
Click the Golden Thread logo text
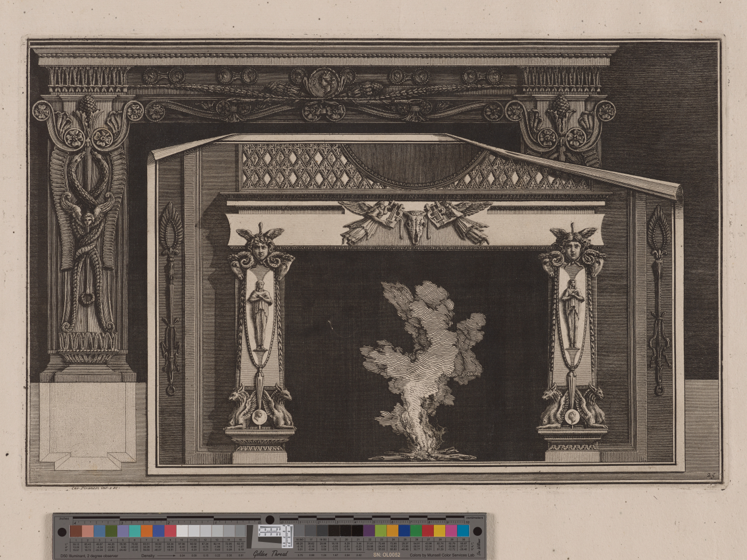tap(270, 554)
